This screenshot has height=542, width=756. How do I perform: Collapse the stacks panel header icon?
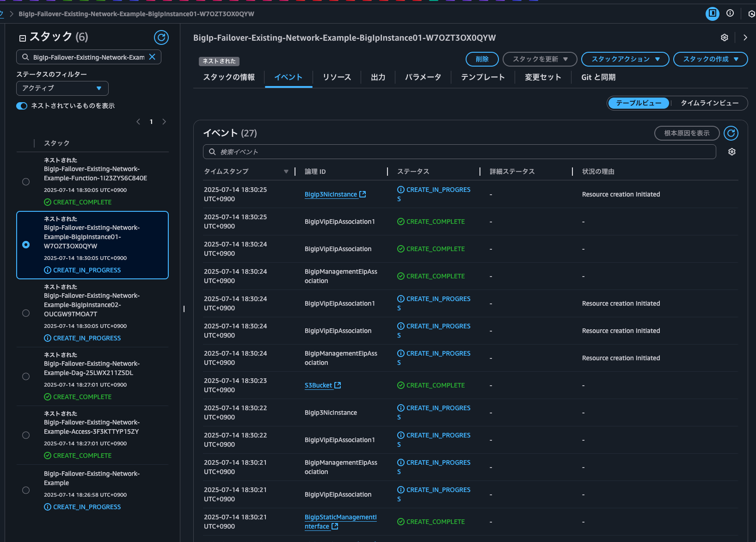pos(22,38)
